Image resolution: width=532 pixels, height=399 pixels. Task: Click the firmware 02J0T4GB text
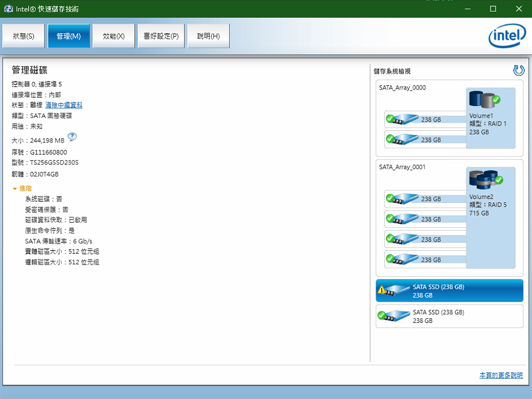click(44, 174)
